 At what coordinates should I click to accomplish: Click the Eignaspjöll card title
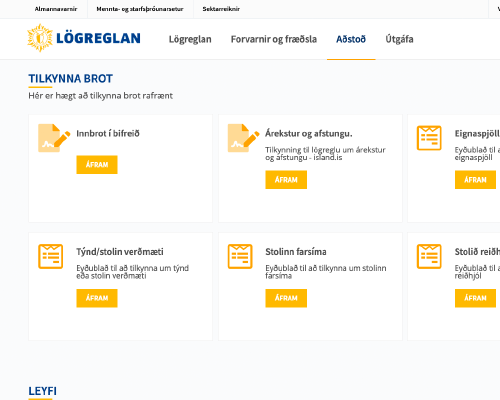pos(477,134)
